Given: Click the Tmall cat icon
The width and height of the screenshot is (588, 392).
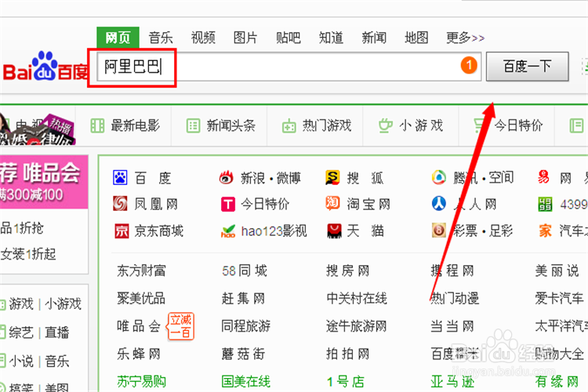Looking at the screenshot, I should point(335,230).
